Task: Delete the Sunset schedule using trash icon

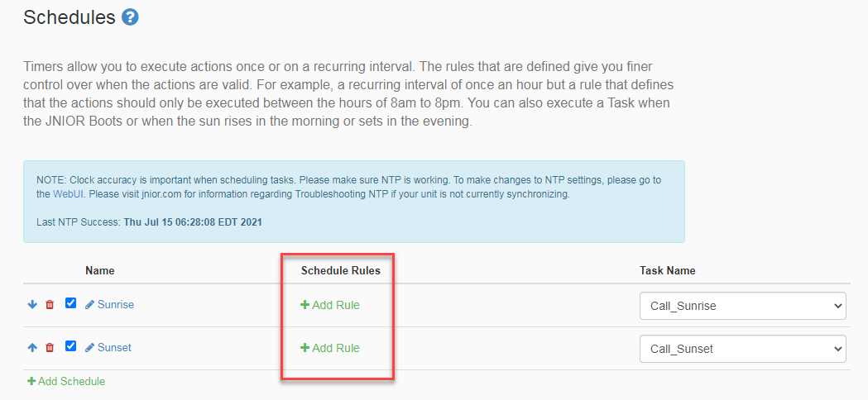Action: click(x=50, y=347)
